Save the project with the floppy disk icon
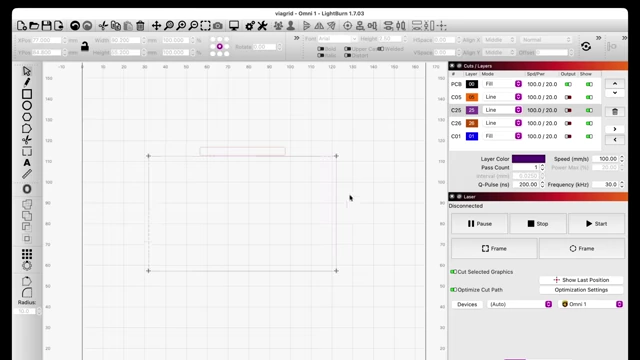 [47, 26]
